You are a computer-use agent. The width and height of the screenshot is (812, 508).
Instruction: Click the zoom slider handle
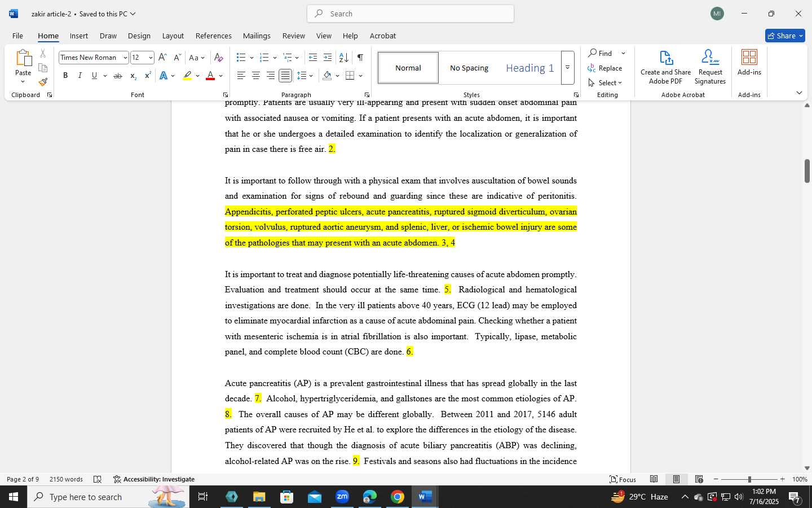click(x=749, y=479)
